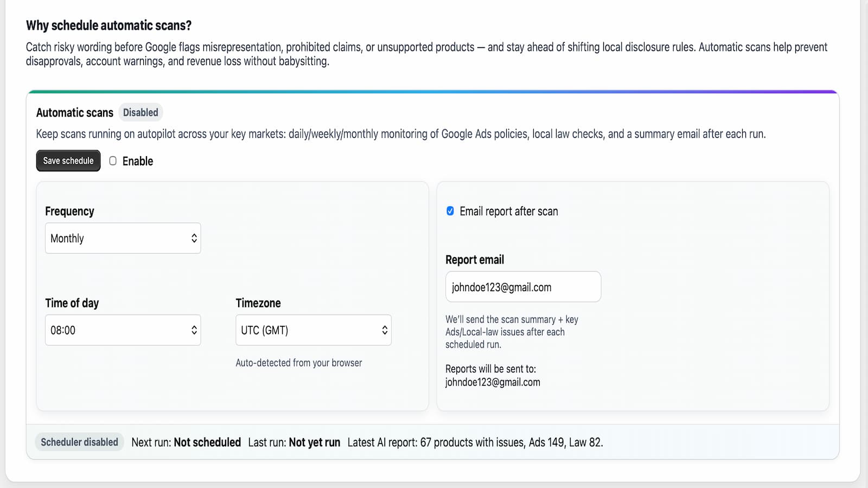Viewport: 868px width, 488px height.
Task: Toggle the Enable checkbox next to Save schedule
Action: coord(113,160)
